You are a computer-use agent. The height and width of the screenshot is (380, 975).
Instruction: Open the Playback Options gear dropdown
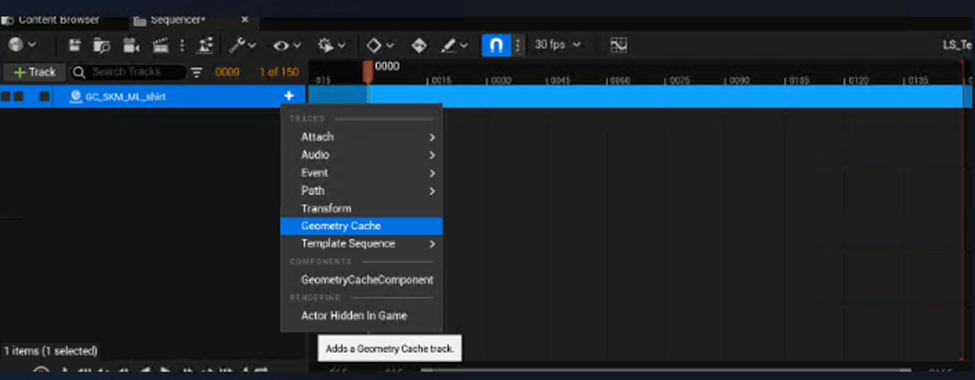click(x=331, y=45)
